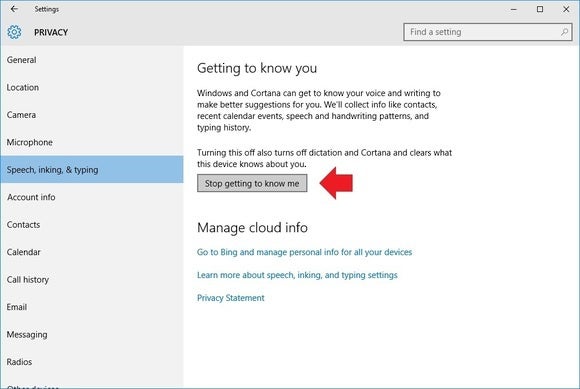Select Call history in sidebar

92,280
